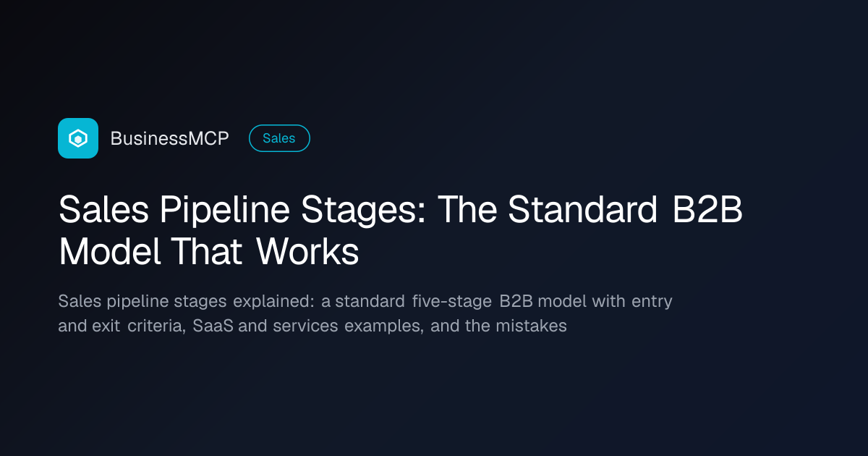Image resolution: width=868 pixels, height=456 pixels.
Task: Click the word 'Works' in the headline
Action: coord(307,252)
